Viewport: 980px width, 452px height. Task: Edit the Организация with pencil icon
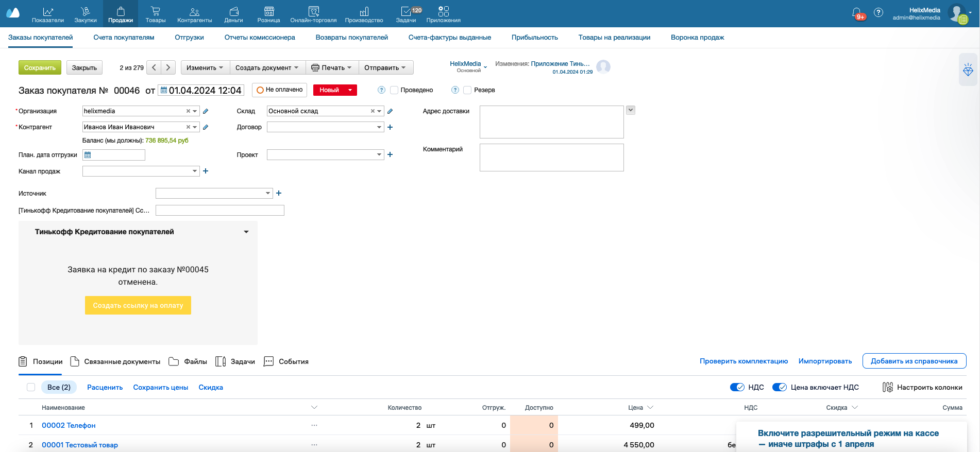[x=206, y=111]
